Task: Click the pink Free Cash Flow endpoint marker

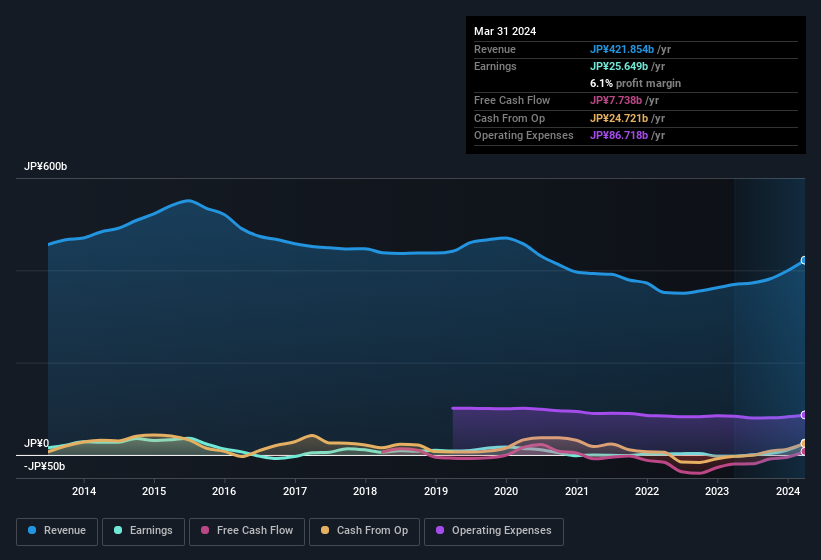Action: (804, 451)
